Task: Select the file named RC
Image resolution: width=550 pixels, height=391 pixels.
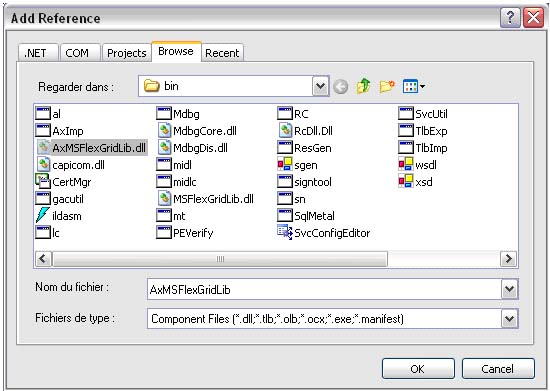Action: coord(293,114)
